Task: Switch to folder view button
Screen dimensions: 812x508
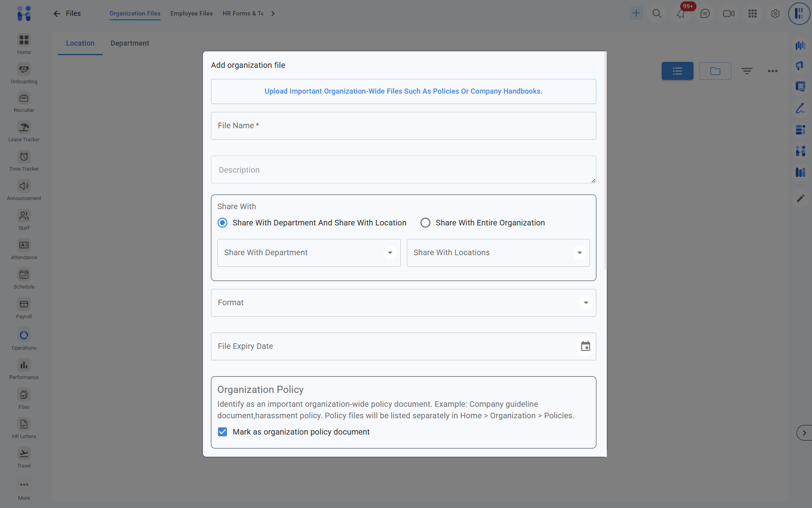Action: pos(715,71)
